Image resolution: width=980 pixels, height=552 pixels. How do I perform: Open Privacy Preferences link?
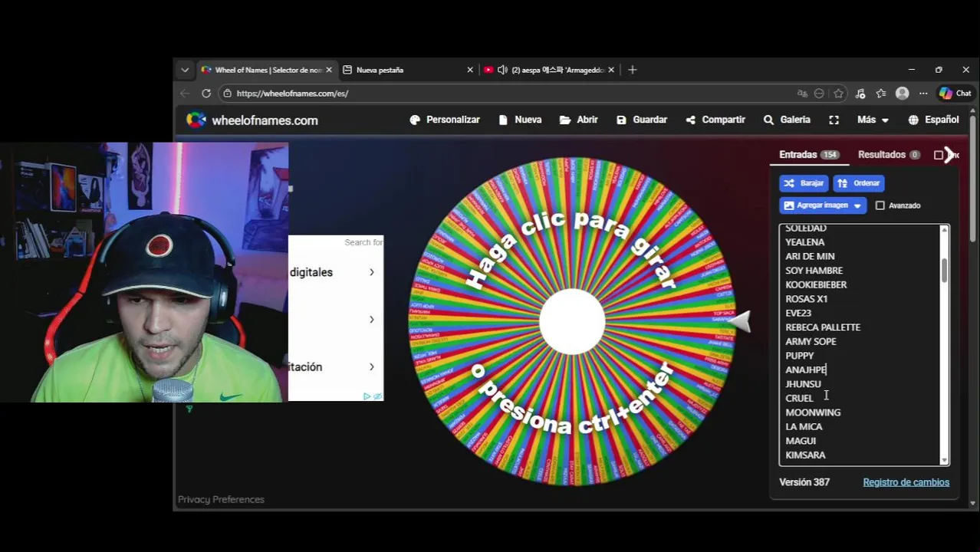point(221,499)
